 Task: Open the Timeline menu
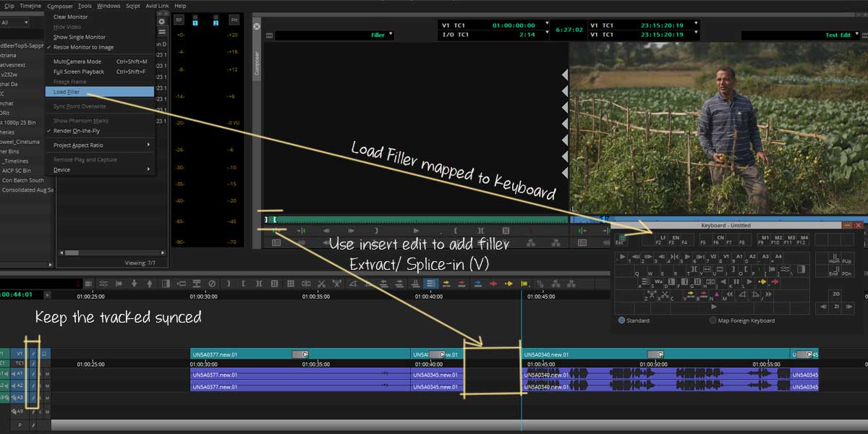(x=30, y=6)
